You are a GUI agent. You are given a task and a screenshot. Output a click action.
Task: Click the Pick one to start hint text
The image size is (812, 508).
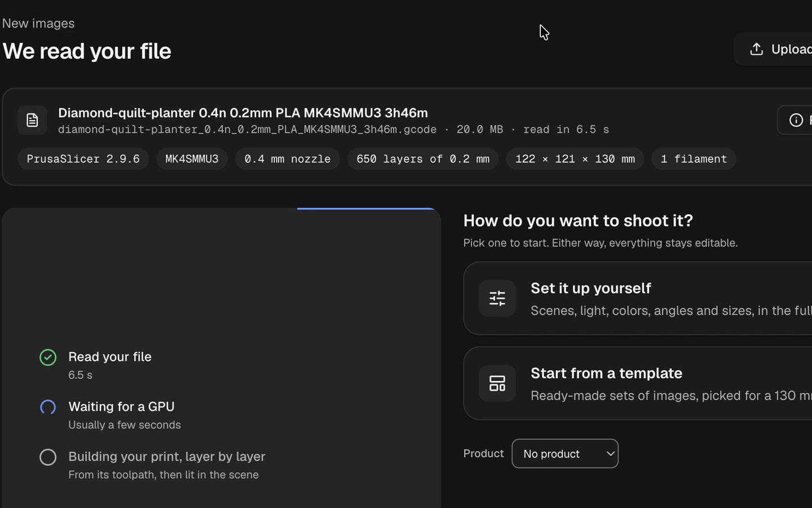pos(601,243)
